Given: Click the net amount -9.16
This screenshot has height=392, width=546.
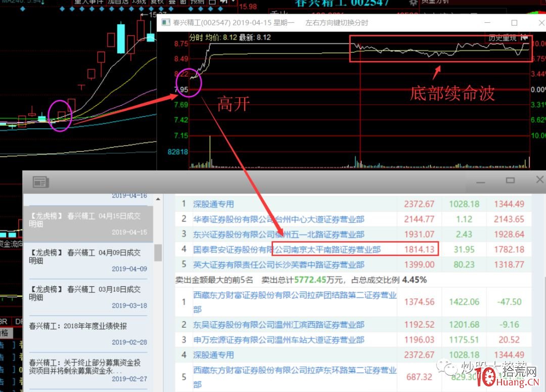Looking at the screenshot, I should pyautogui.click(x=510, y=325).
